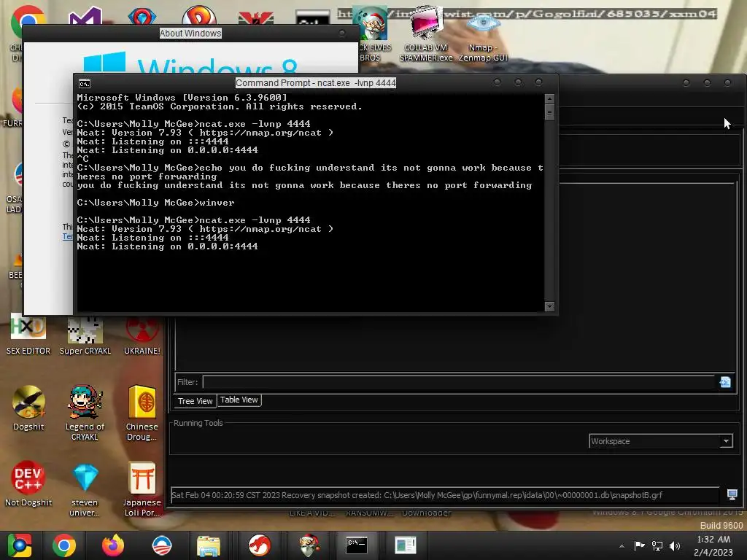Switch to the About Windows taskbar button
This screenshot has width=747, height=560.
(406, 545)
